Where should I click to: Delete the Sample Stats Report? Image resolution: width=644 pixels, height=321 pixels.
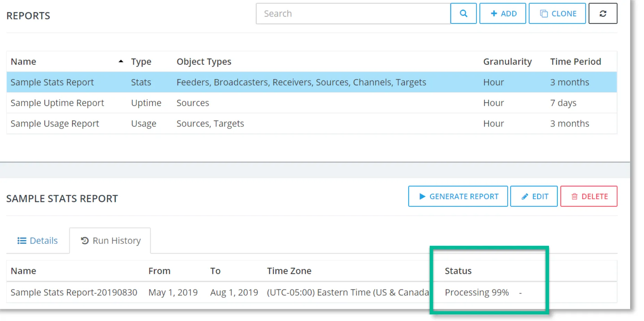[589, 196]
